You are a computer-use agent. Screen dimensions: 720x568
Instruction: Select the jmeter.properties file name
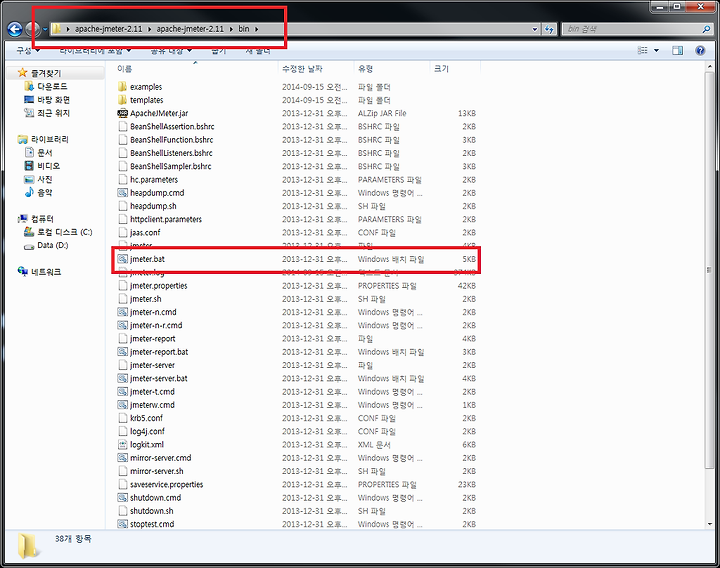[x=159, y=286]
